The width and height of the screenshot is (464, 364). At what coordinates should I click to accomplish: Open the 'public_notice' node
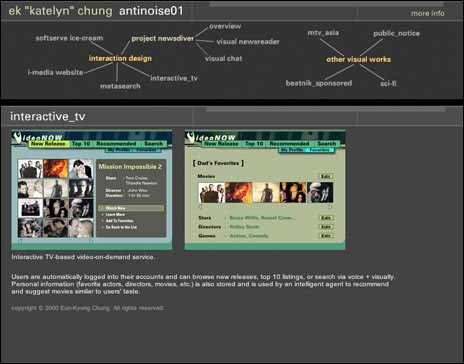tap(396, 33)
